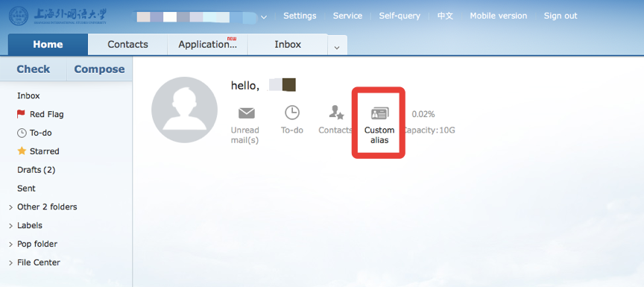
Task: Click the yellow star icon beside Starred
Action: [x=22, y=151]
